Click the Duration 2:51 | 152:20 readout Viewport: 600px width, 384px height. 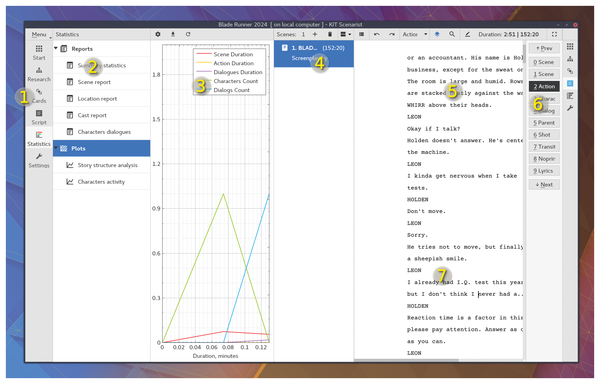click(508, 34)
